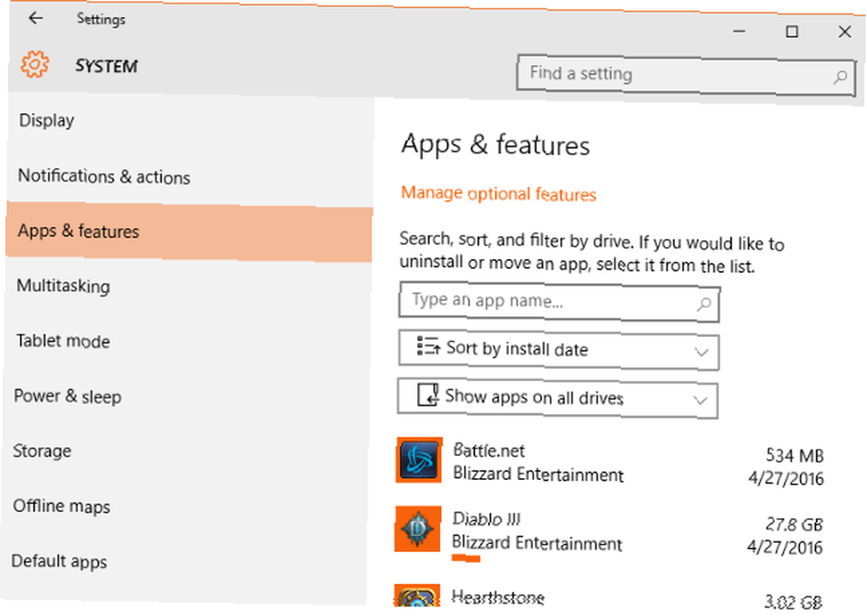Click the Diablo III app icon
This screenshot has height=616, width=867.
(418, 528)
